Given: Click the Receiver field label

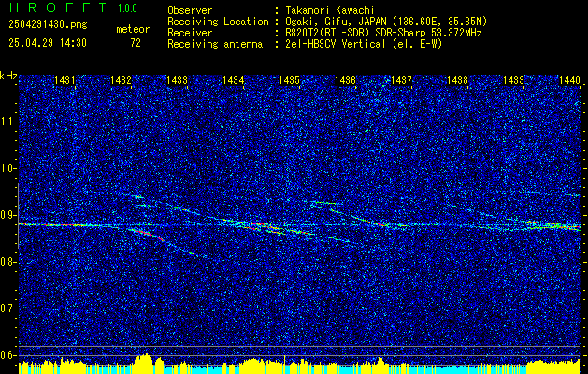Looking at the screenshot, I should [190, 33].
